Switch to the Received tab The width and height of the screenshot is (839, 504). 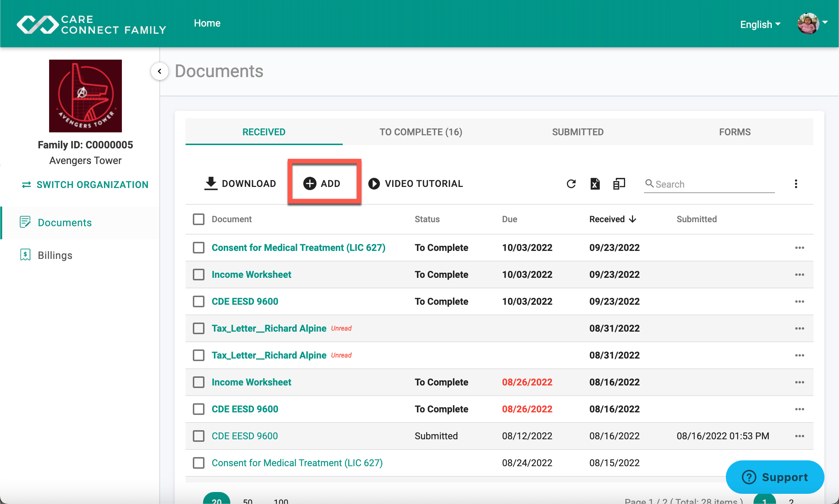264,132
